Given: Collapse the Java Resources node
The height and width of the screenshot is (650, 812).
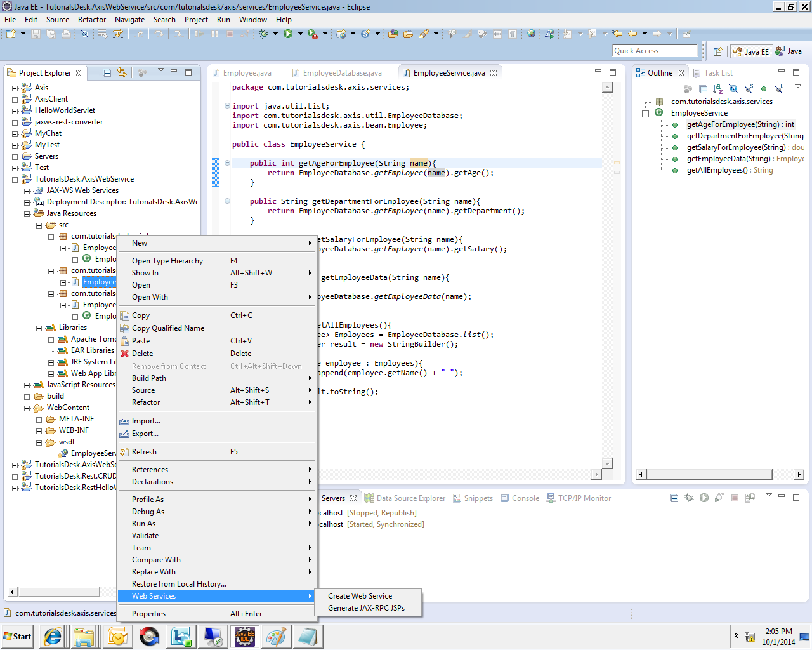Looking at the screenshot, I should tap(27, 213).
